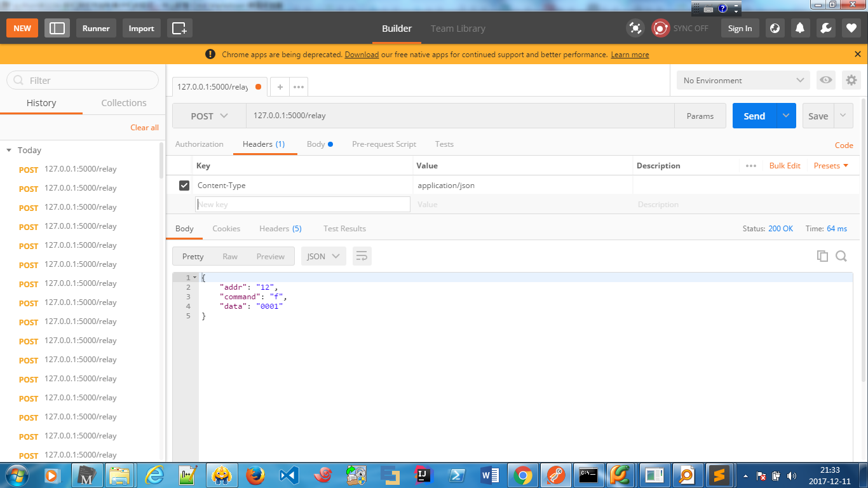The height and width of the screenshot is (488, 868).
Task: Click the Code link
Action: [844, 146]
